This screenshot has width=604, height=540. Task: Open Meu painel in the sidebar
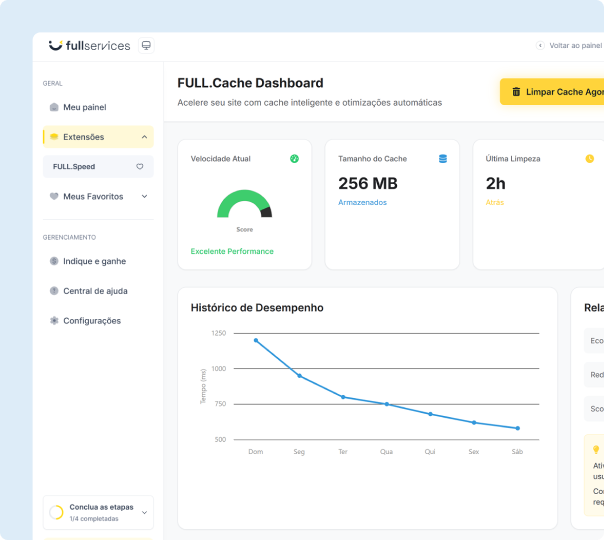click(84, 107)
